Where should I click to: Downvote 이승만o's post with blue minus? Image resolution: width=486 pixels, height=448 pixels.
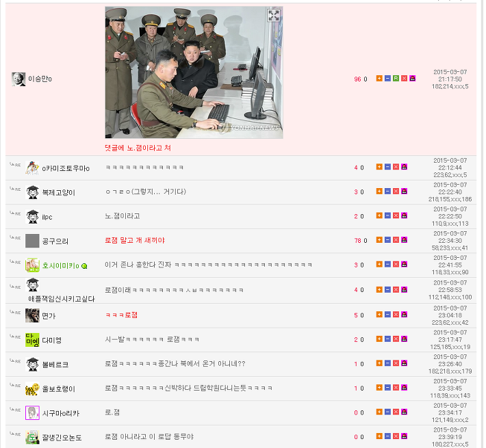[387, 79]
